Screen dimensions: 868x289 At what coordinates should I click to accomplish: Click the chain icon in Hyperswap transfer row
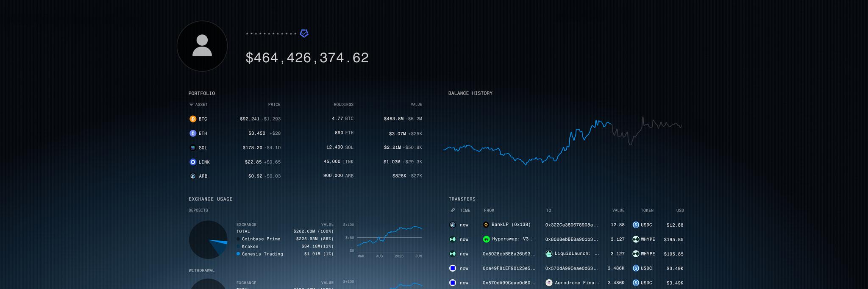point(453,239)
